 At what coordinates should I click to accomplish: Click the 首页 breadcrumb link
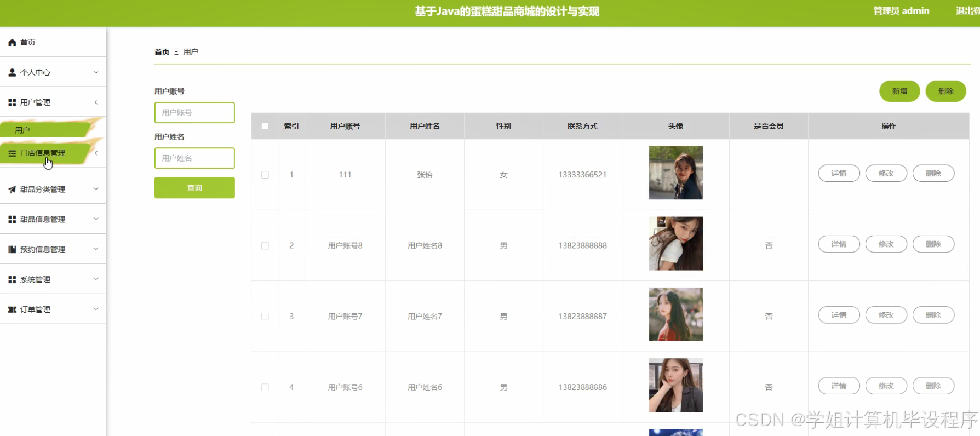[x=162, y=52]
